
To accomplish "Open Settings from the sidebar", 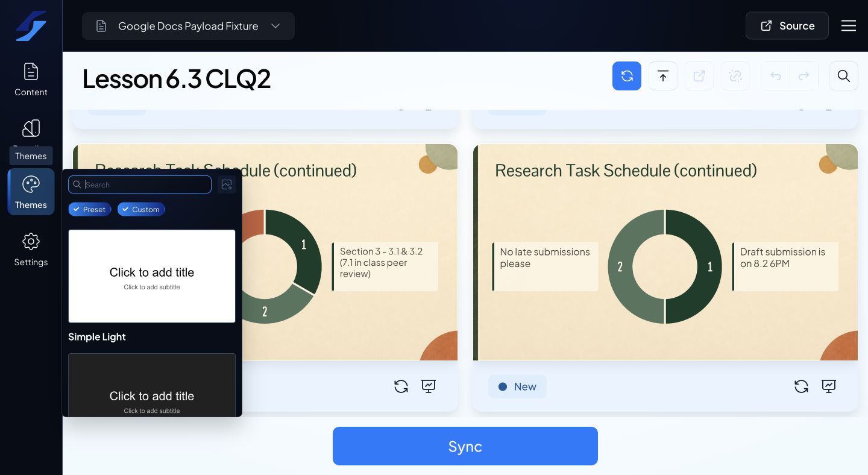I will (x=31, y=250).
